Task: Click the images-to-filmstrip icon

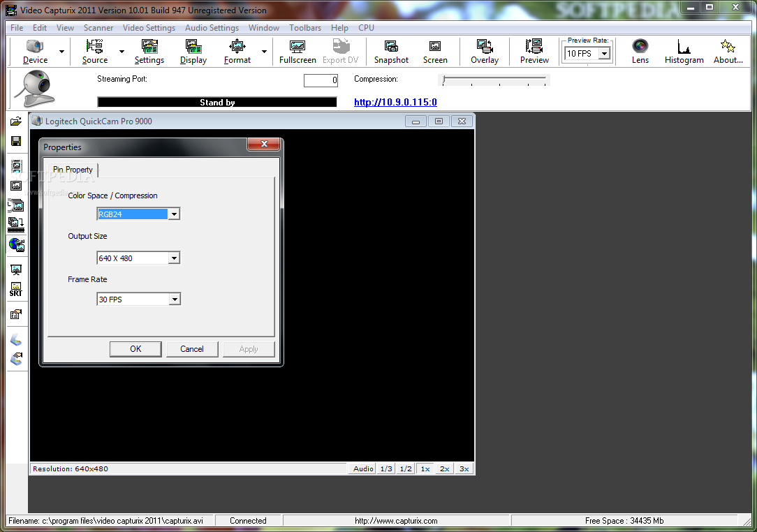Action: coord(16,225)
